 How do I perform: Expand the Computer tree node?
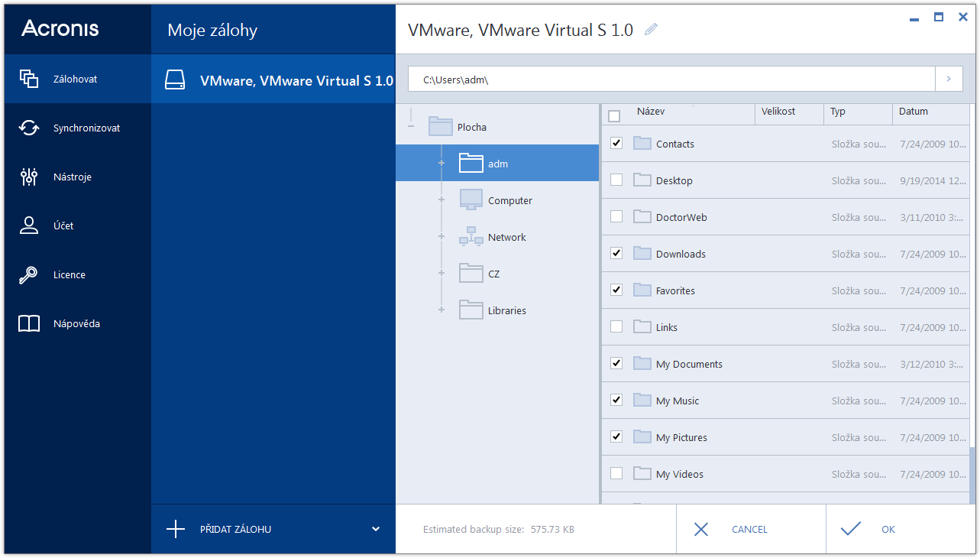click(441, 200)
